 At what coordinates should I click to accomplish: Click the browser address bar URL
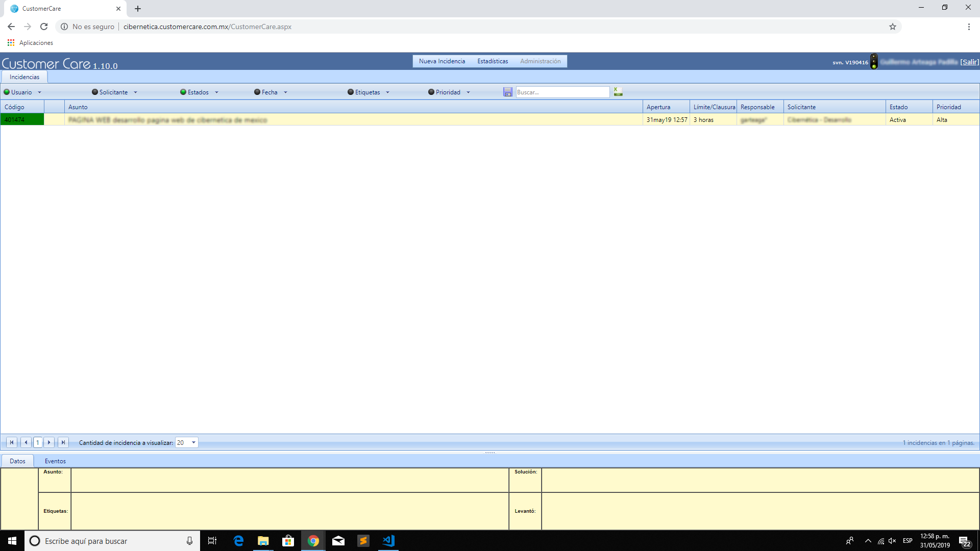[207, 27]
